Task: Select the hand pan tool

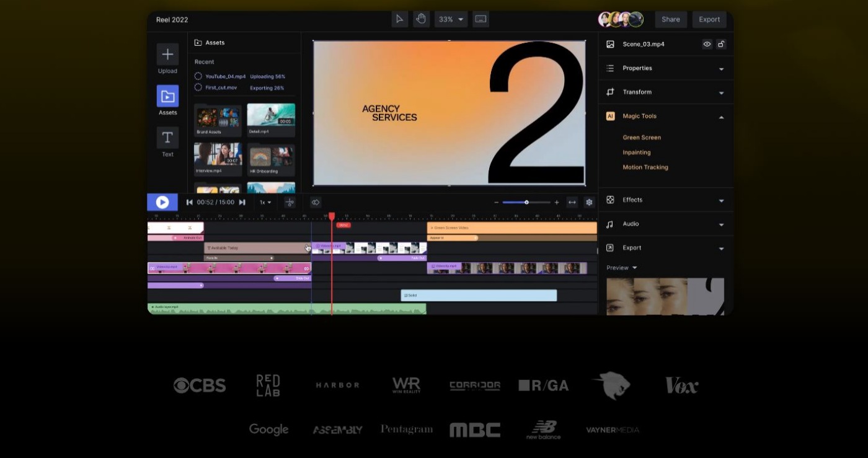Action: [421, 19]
